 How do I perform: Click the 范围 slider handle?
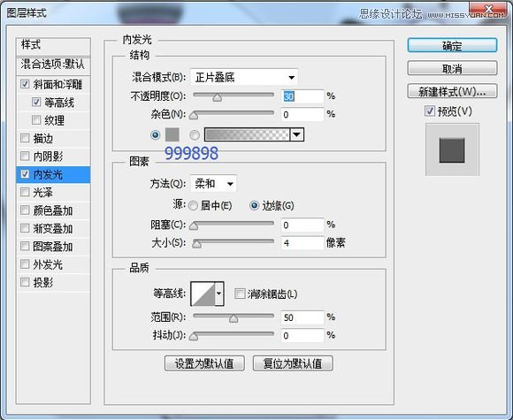pos(234,318)
